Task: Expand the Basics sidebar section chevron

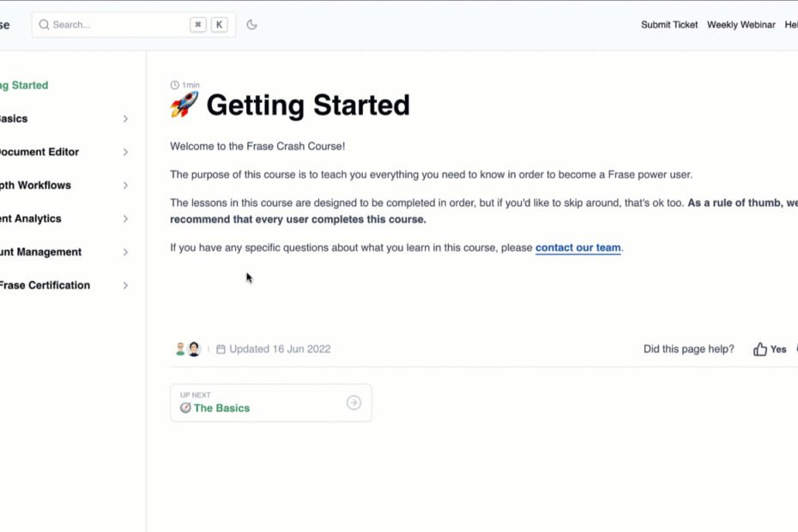Action: click(x=125, y=118)
